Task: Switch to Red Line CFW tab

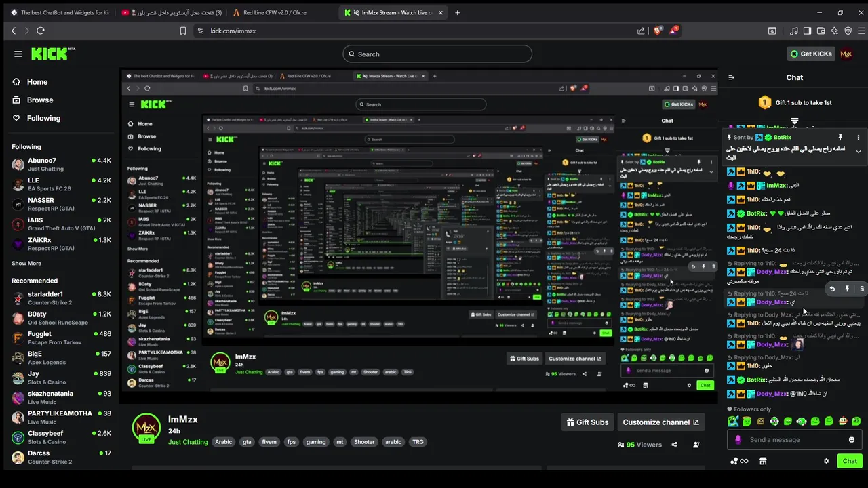Action: (281, 12)
